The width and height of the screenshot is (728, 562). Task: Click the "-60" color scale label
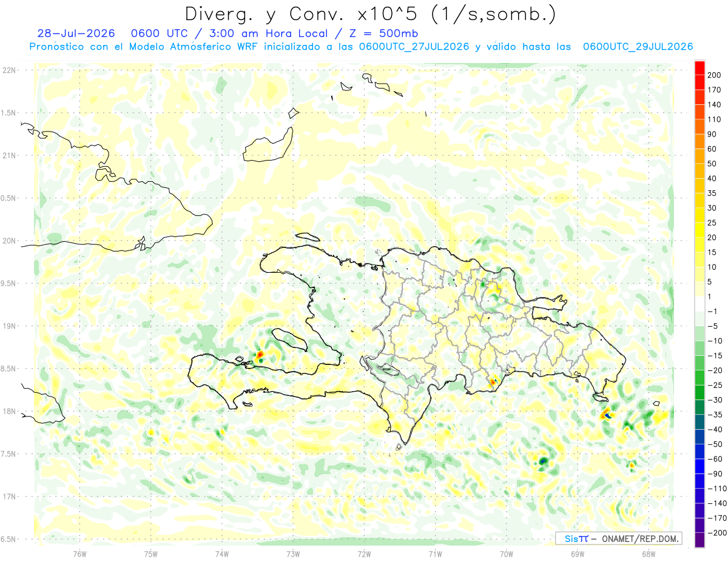click(715, 459)
